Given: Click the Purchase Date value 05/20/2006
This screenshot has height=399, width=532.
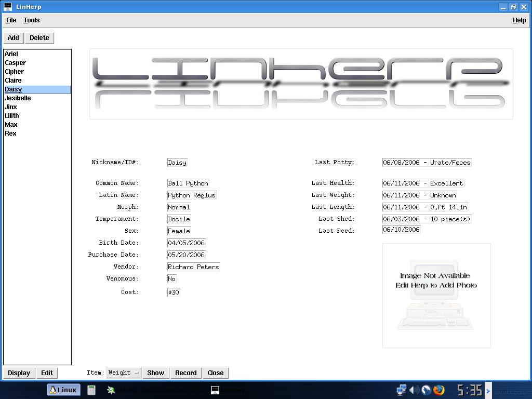Looking at the screenshot, I should pyautogui.click(x=187, y=255).
